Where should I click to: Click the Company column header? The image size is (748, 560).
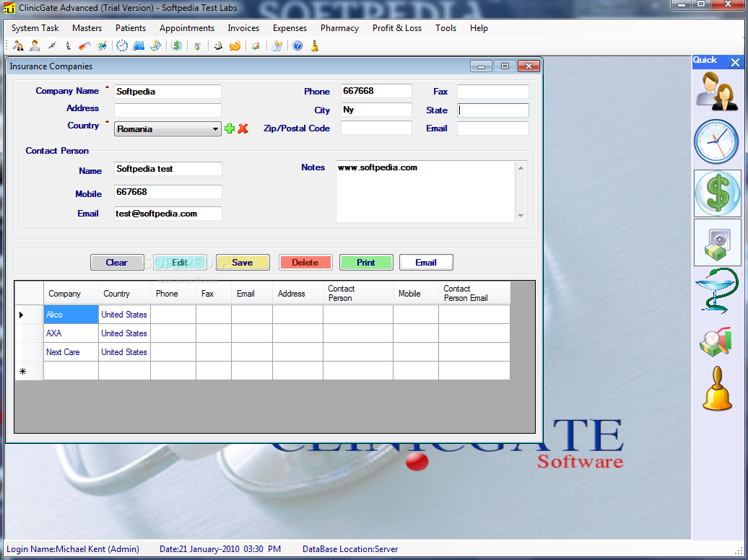71,294
